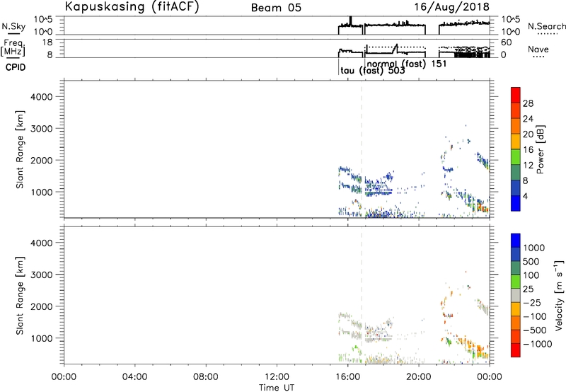Click the Power [dB] colorbar label
The height and width of the screenshot is (392, 566).
[541, 149]
